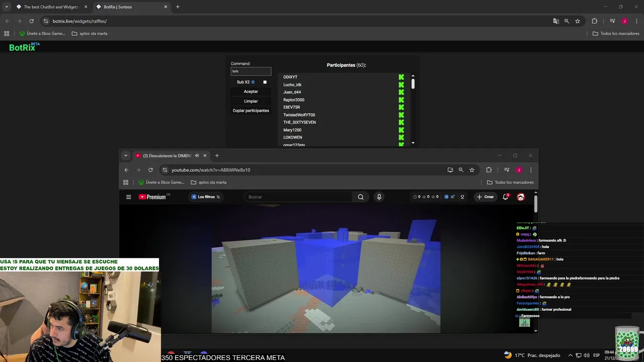Toggle the Sub X2 checkbox
The height and width of the screenshot is (362, 644).
pyautogui.click(x=265, y=82)
